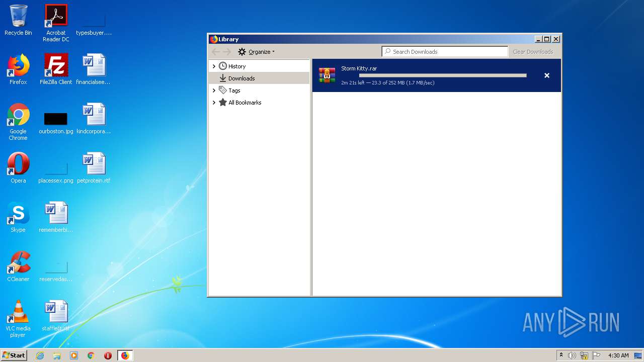Open CCleaner desktop shortcut
Viewport: 644px width, 362px height.
coord(18,266)
